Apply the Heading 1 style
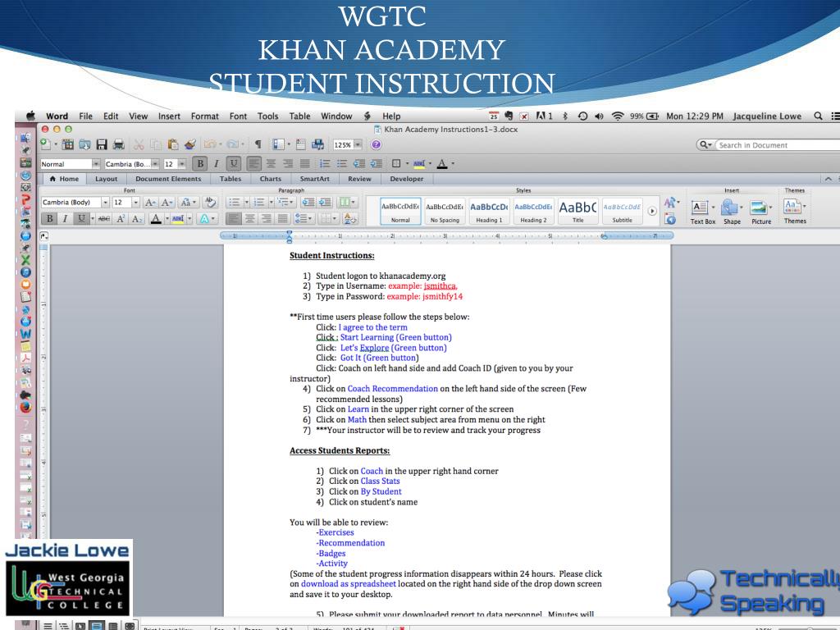 coord(489,211)
